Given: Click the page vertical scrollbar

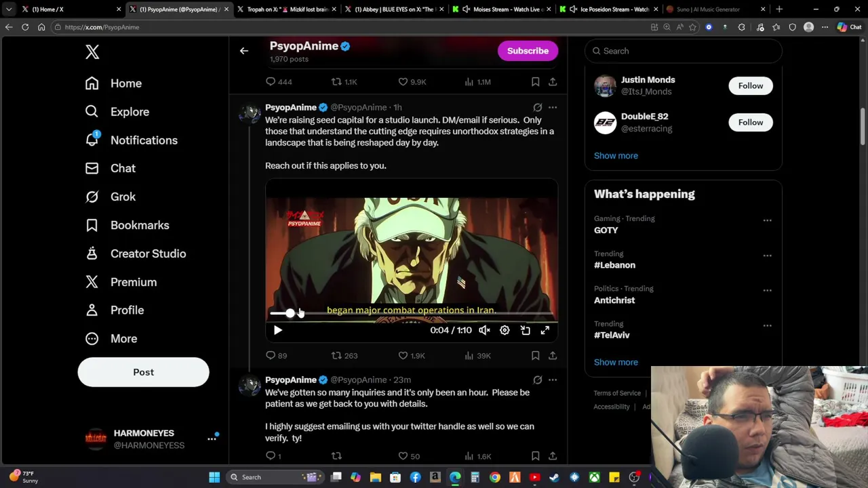Looking at the screenshot, I should point(863,125).
